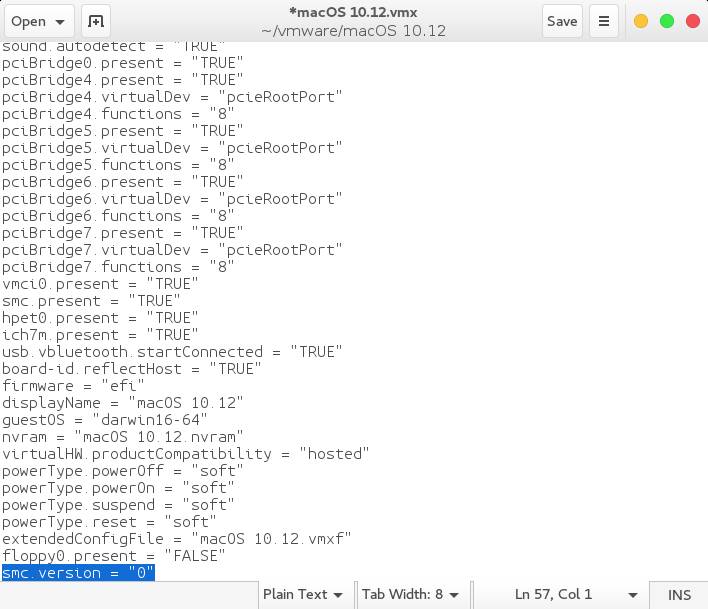708x609 pixels.
Task: Click the pciBridge4.functions = "8" line
Action: 118,114
